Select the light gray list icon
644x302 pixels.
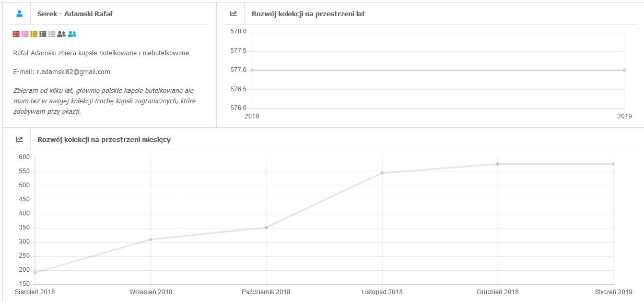pos(52,34)
